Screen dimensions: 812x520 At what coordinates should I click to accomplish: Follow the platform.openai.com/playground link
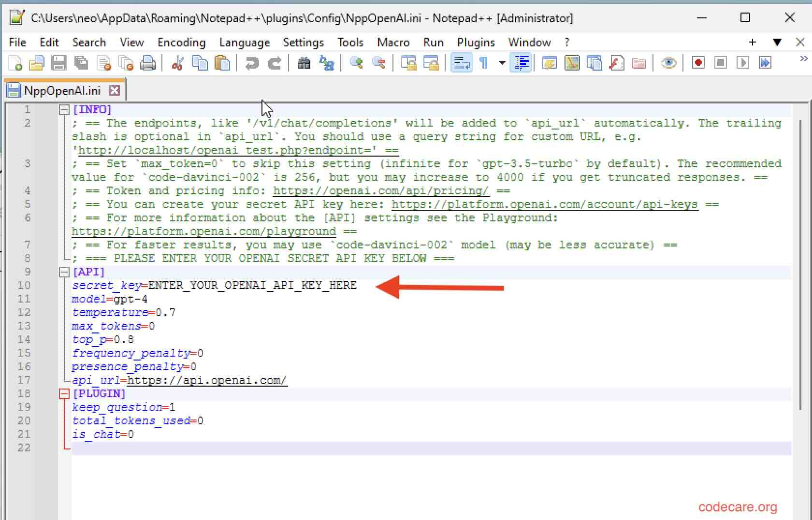(203, 231)
